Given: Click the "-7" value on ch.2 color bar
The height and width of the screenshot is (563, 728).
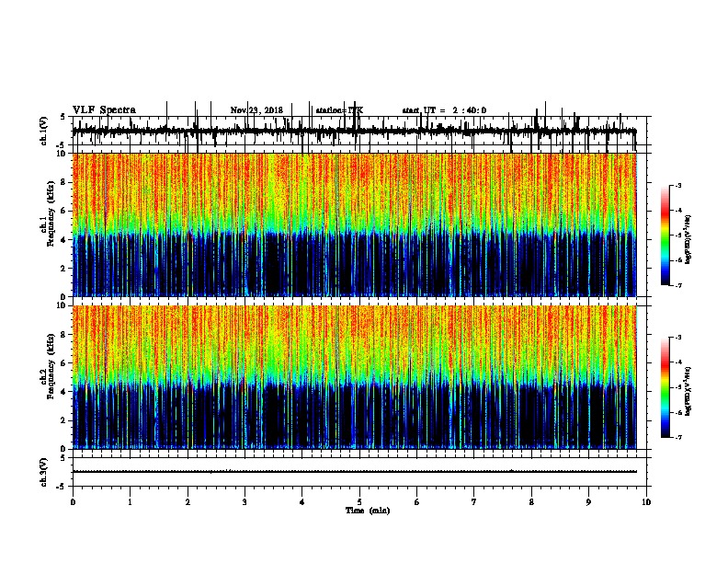Looking at the screenshot, I should click(x=677, y=437).
